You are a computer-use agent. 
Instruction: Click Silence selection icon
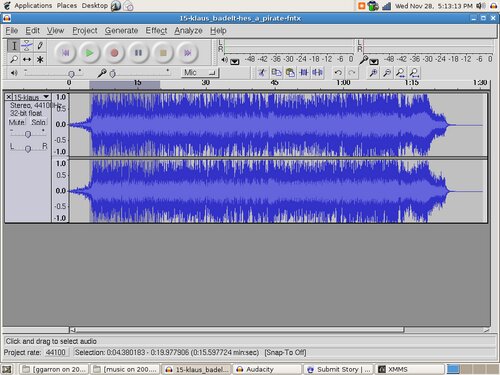317,72
